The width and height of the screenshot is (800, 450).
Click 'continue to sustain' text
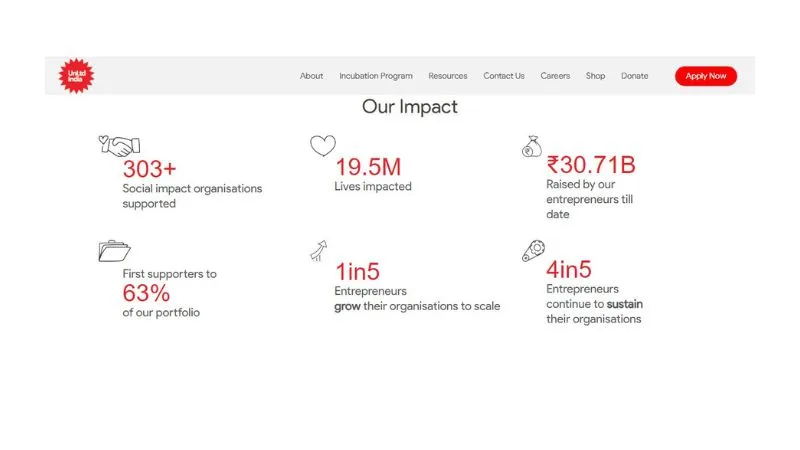coord(594,304)
